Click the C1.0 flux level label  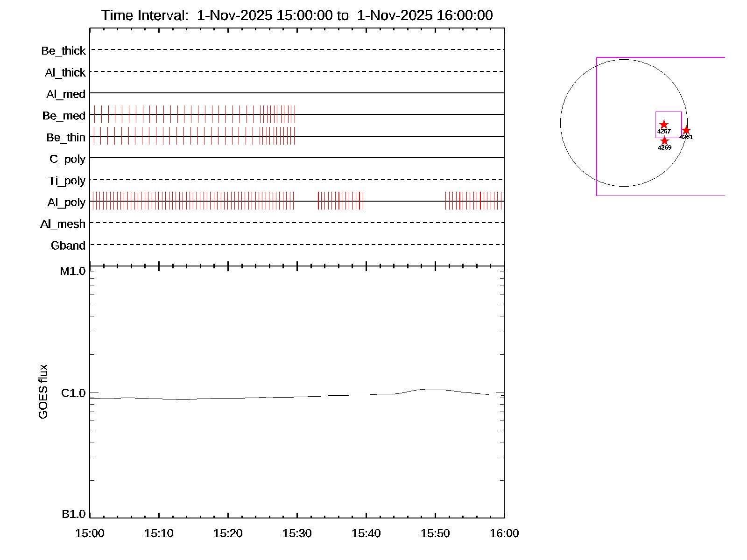73,393
